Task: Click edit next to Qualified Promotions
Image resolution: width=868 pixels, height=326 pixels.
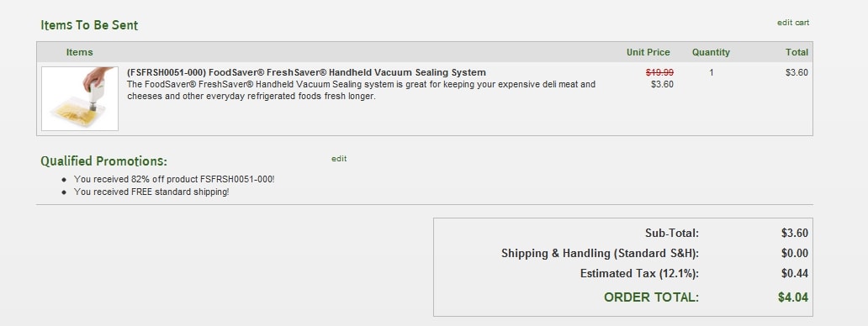Action: (339, 159)
